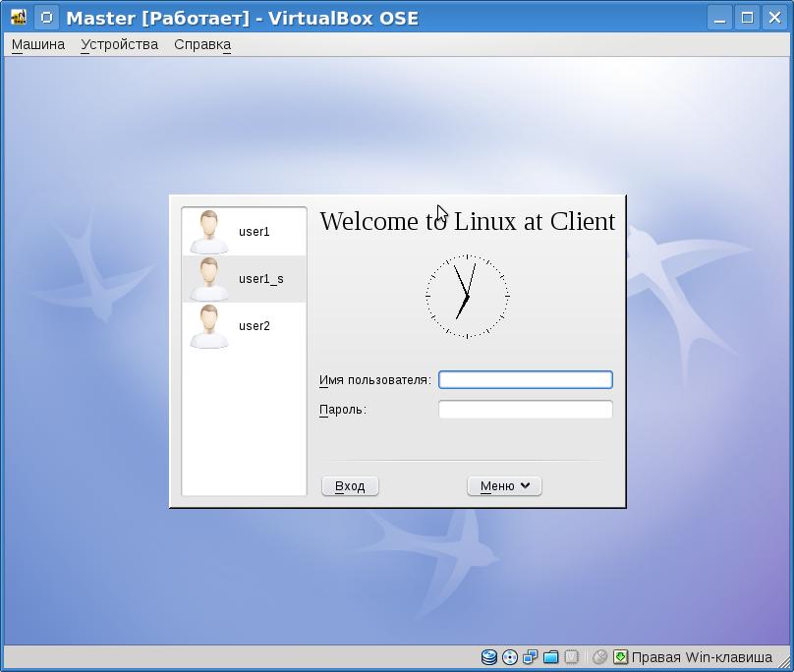This screenshot has height=672, width=794.
Task: Click the network adapter status icon
Action: (x=531, y=657)
